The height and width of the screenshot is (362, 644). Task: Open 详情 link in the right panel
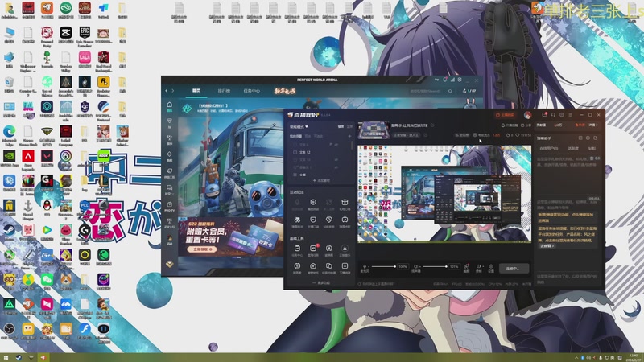[593, 125]
